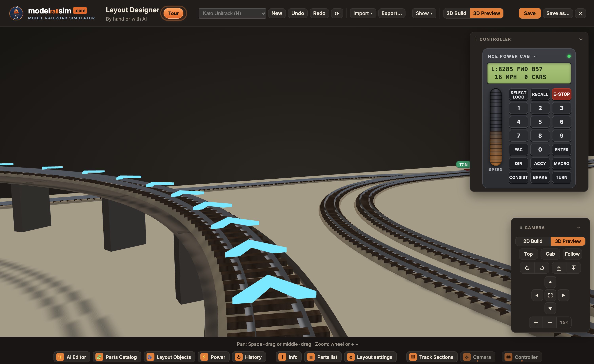The height and width of the screenshot is (364, 594).
Task: Zoom out with the minus button
Action: (x=550, y=322)
